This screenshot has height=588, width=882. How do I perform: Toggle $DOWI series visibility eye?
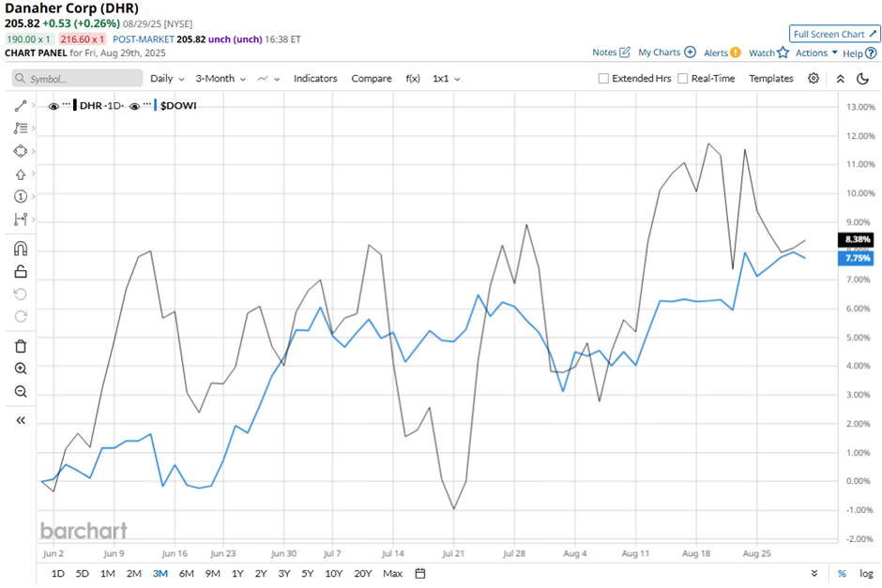click(x=134, y=106)
